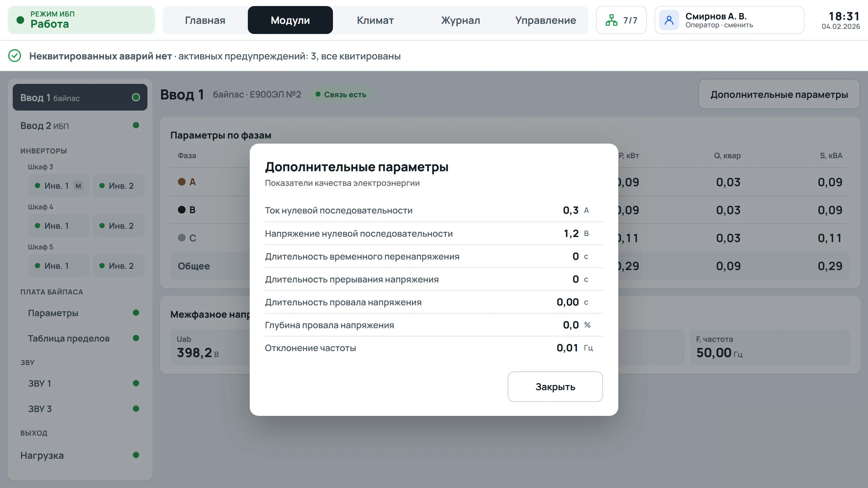Click the network topology icon showing 7/7

611,20
